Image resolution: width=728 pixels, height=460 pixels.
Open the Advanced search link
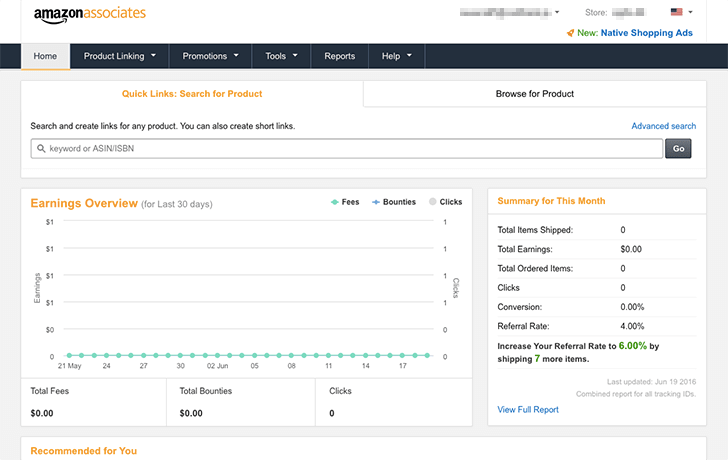pyautogui.click(x=663, y=126)
